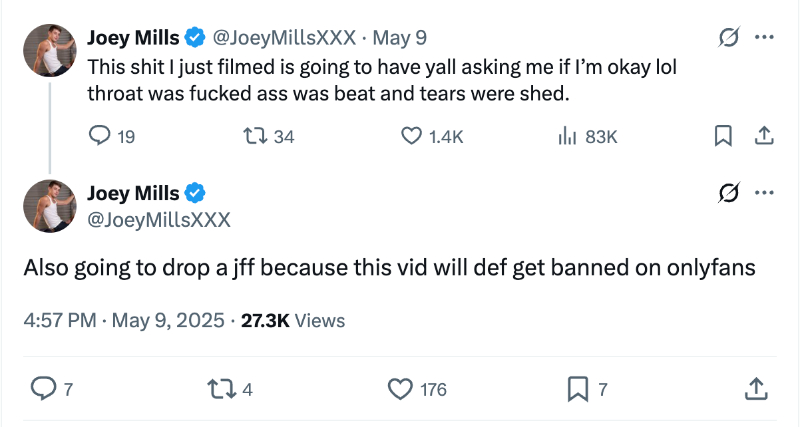Open Grok icon on the first tweet

[x=730, y=38]
